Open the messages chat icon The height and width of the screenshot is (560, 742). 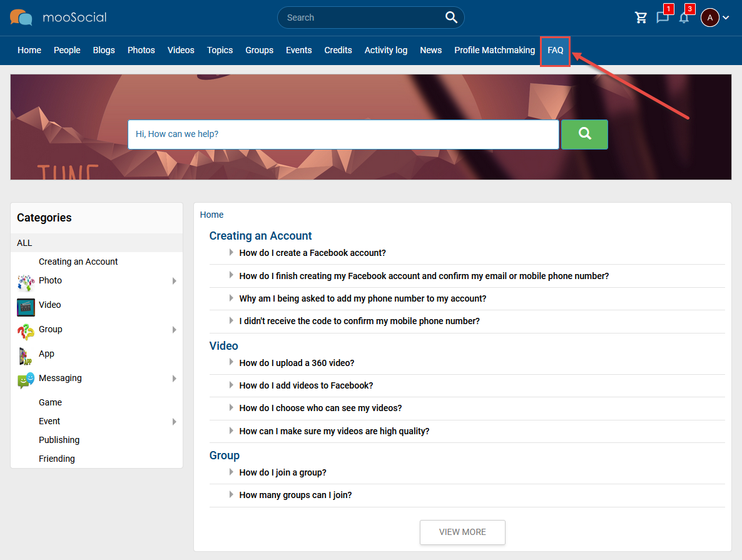coord(663,18)
